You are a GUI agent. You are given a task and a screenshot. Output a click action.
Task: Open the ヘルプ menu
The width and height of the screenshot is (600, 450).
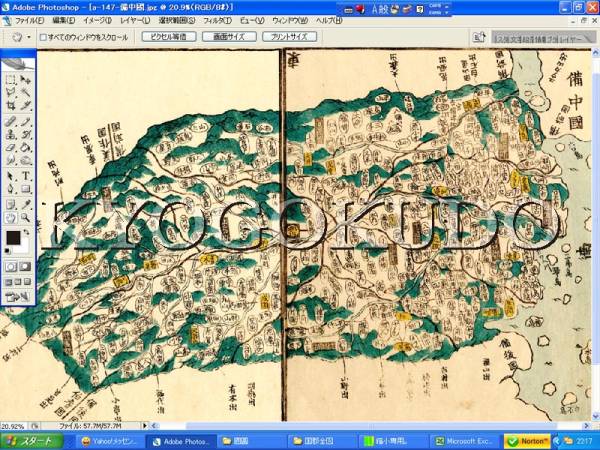click(329, 21)
